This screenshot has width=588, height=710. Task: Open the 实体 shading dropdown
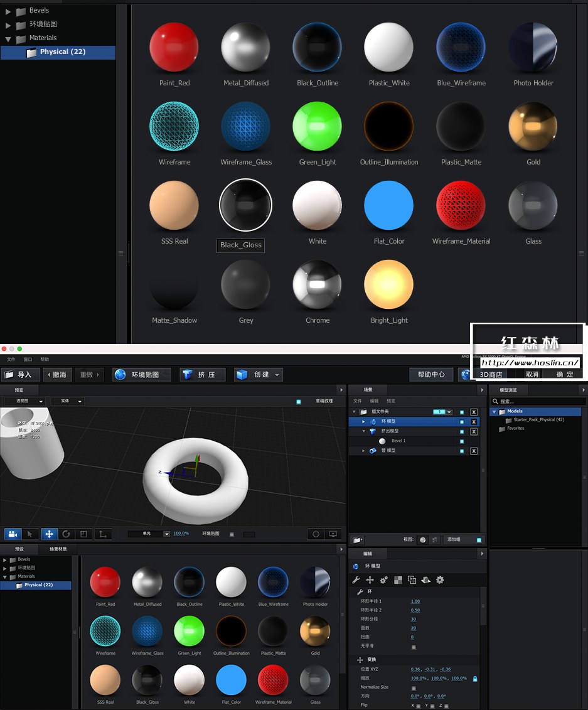pyautogui.click(x=67, y=401)
